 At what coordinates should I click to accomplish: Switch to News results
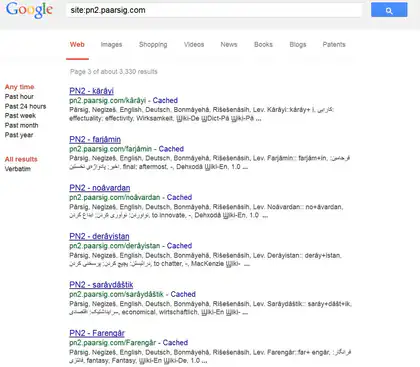click(229, 45)
